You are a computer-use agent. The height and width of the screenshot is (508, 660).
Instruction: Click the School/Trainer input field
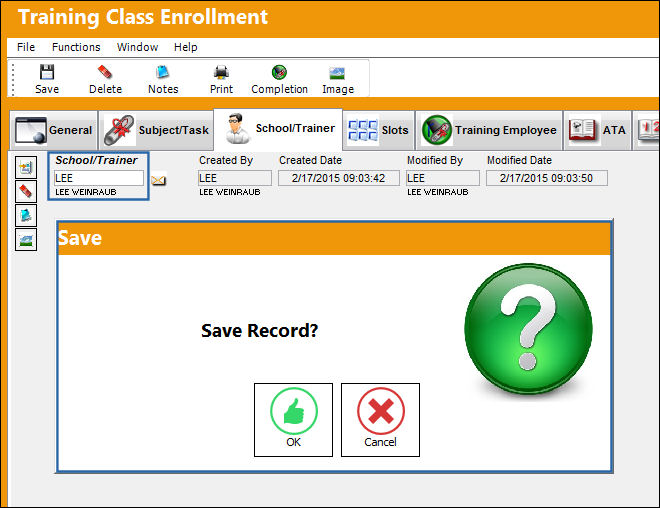(x=99, y=178)
